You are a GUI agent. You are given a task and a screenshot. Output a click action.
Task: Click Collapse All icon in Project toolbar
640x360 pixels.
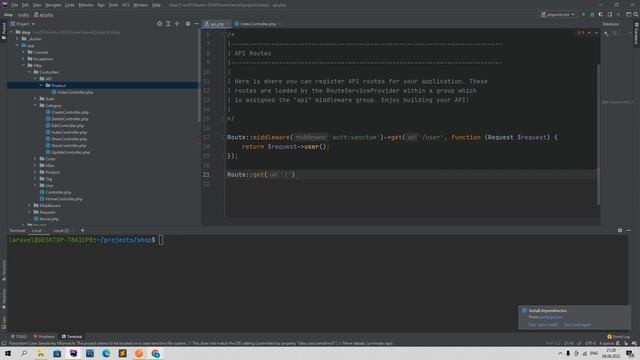[177, 24]
